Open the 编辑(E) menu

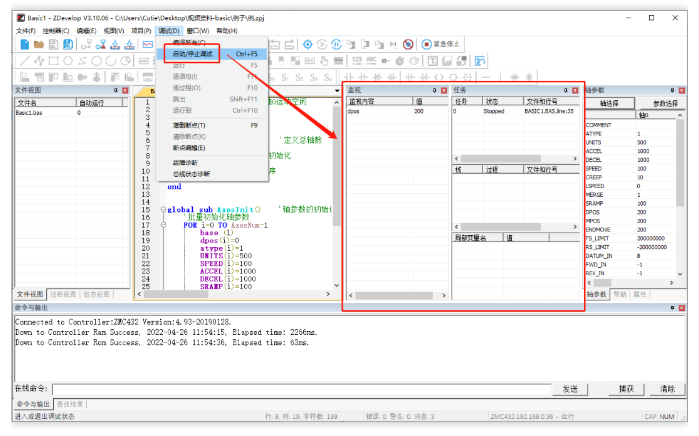click(x=86, y=31)
